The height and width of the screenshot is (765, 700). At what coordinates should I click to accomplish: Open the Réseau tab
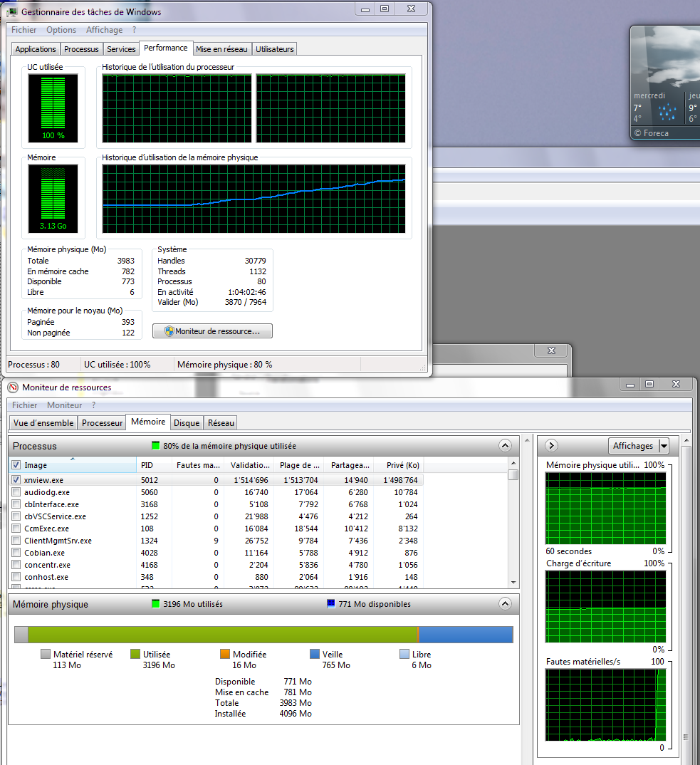click(221, 423)
